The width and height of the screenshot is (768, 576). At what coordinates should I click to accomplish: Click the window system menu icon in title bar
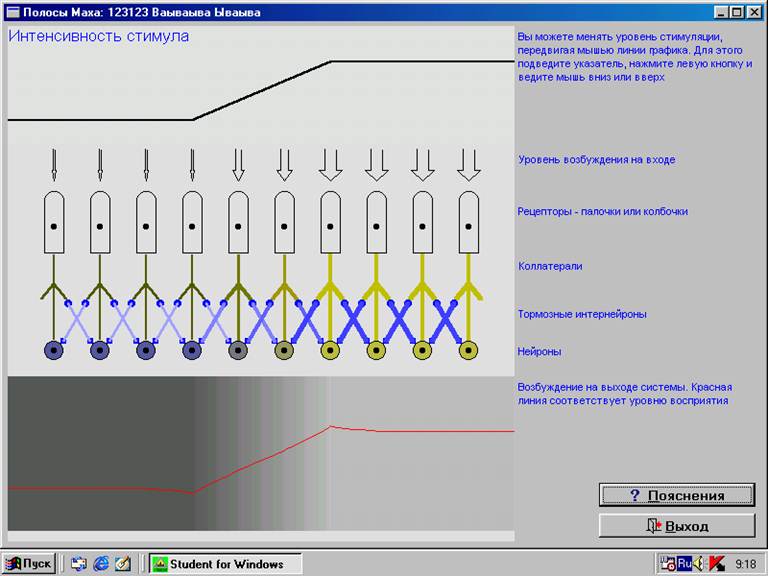pyautogui.click(x=13, y=12)
